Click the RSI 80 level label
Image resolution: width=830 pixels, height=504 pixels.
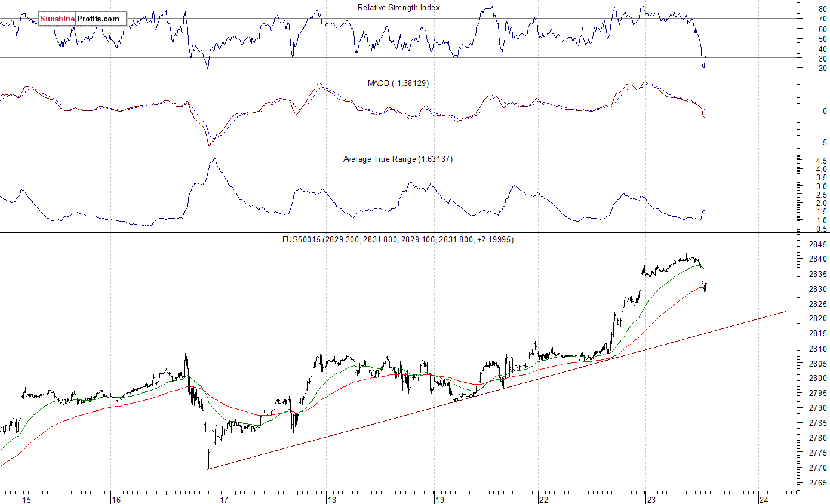[x=822, y=10]
